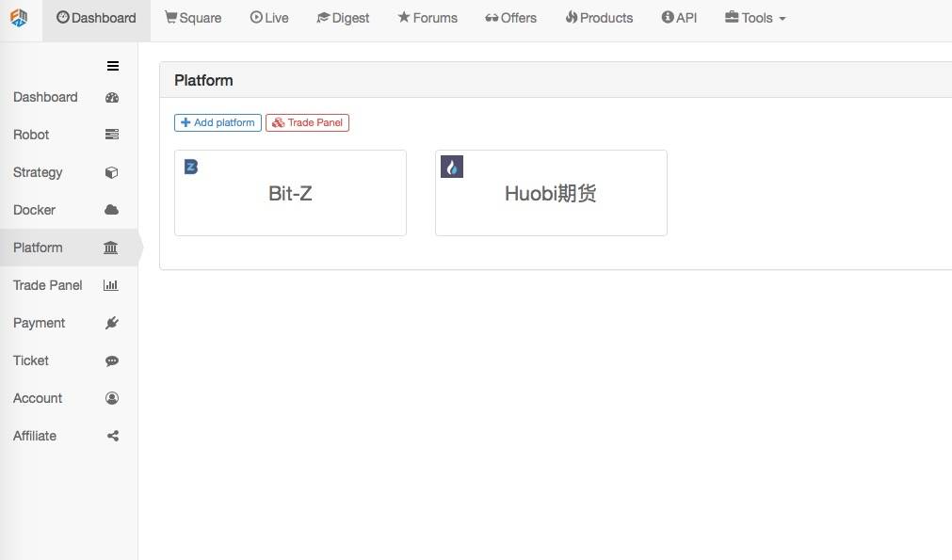The width and height of the screenshot is (952, 560).
Task: Click the red Trade Panel button
Action: point(307,122)
